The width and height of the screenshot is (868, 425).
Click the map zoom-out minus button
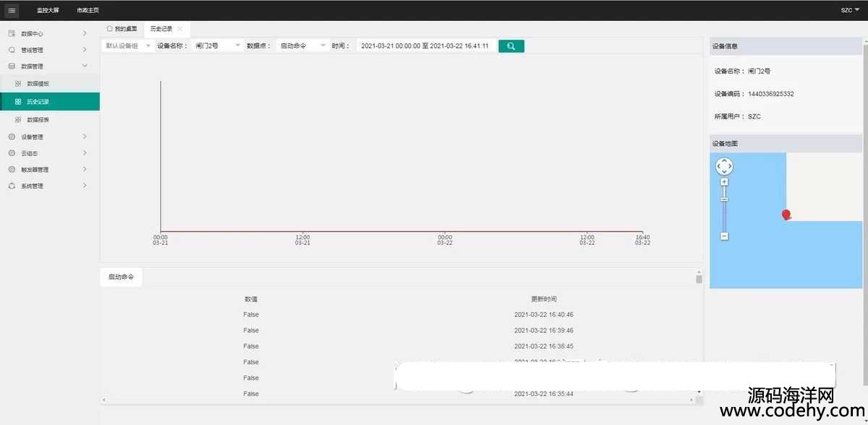click(x=724, y=236)
